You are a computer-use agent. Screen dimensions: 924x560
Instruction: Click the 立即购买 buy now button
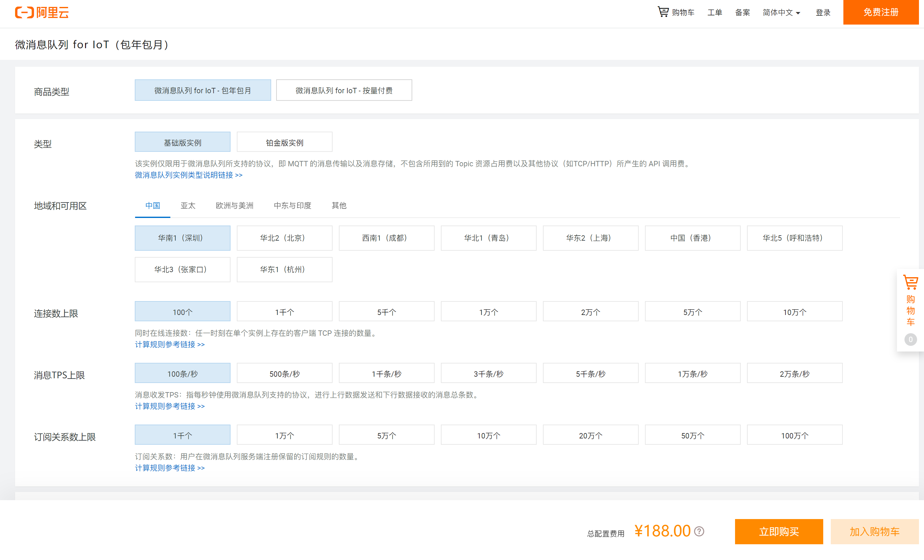(x=779, y=531)
